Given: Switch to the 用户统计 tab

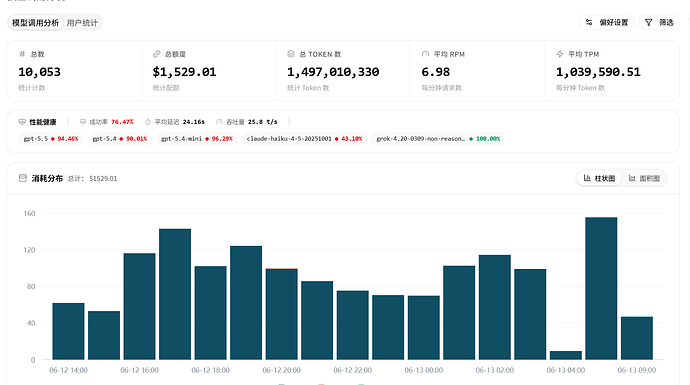Looking at the screenshot, I should click(x=82, y=23).
